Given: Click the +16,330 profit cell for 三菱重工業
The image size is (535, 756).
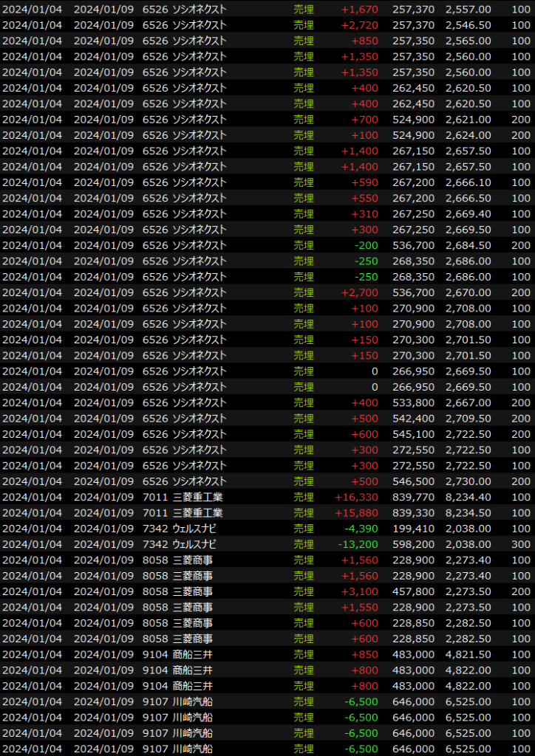Looking at the screenshot, I should pyautogui.click(x=356, y=497).
